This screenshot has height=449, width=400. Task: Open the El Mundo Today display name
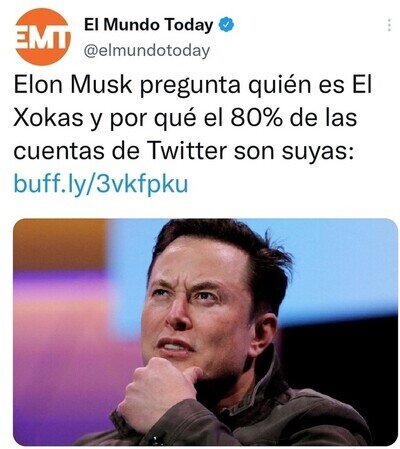148,25
